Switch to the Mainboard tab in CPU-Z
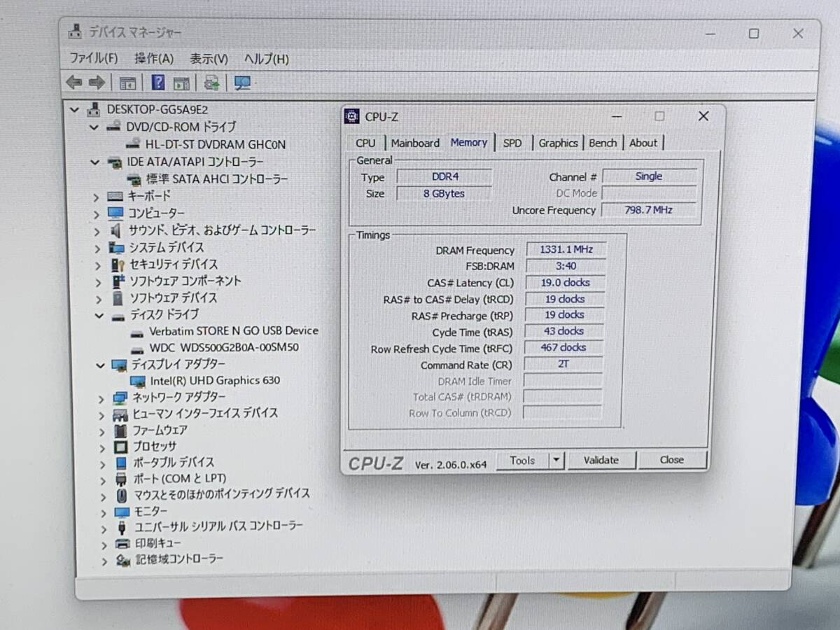The height and width of the screenshot is (630, 840). tap(415, 143)
